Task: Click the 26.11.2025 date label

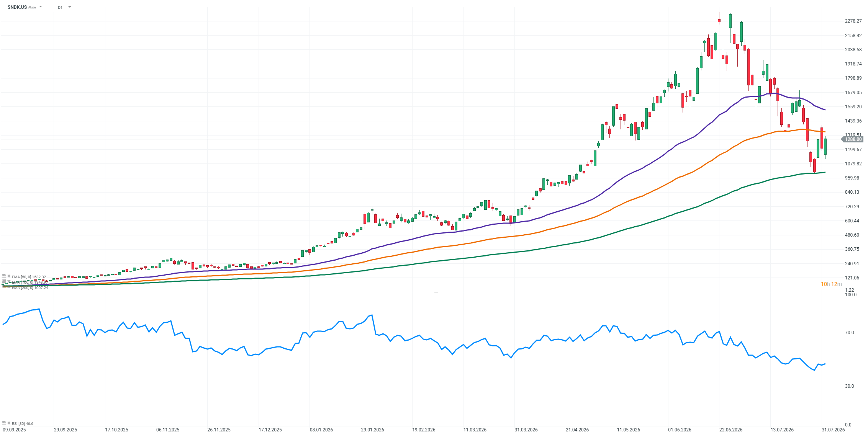Action: pyautogui.click(x=219, y=430)
